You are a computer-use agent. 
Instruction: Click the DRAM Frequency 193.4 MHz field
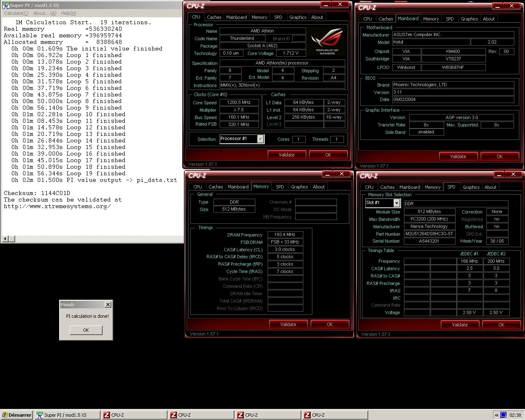click(x=285, y=235)
